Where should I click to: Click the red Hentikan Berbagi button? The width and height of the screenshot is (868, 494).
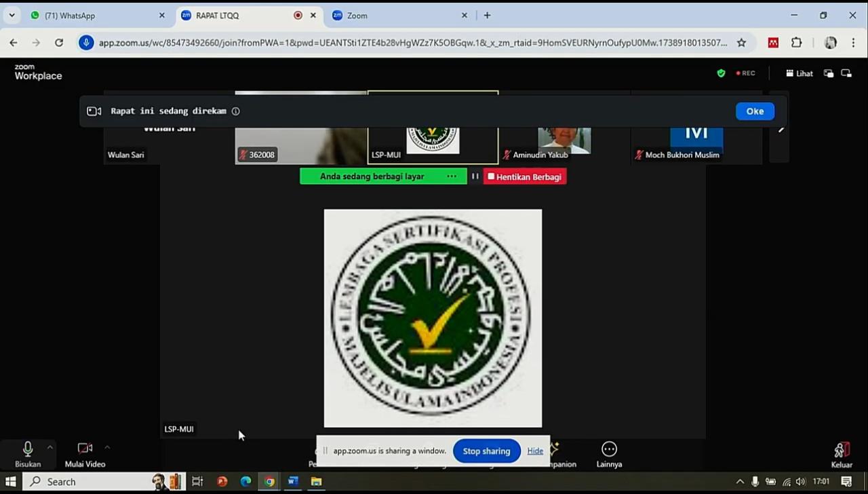point(525,176)
